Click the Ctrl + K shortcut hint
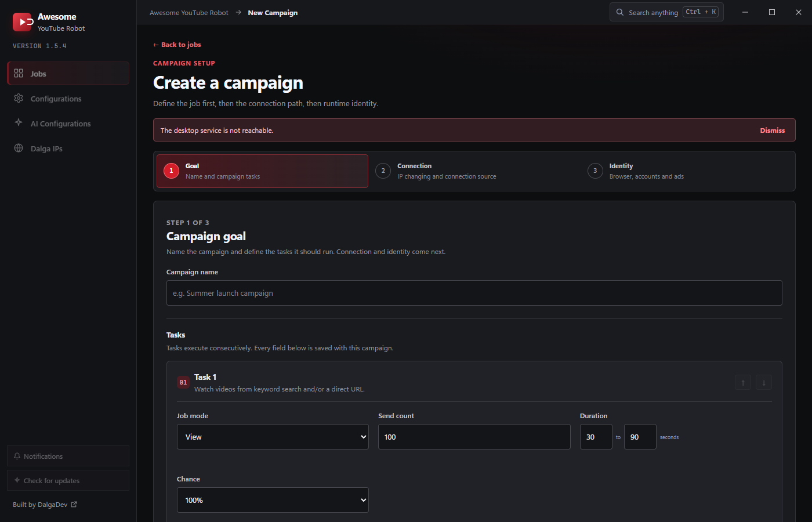The width and height of the screenshot is (812, 522). [701, 12]
